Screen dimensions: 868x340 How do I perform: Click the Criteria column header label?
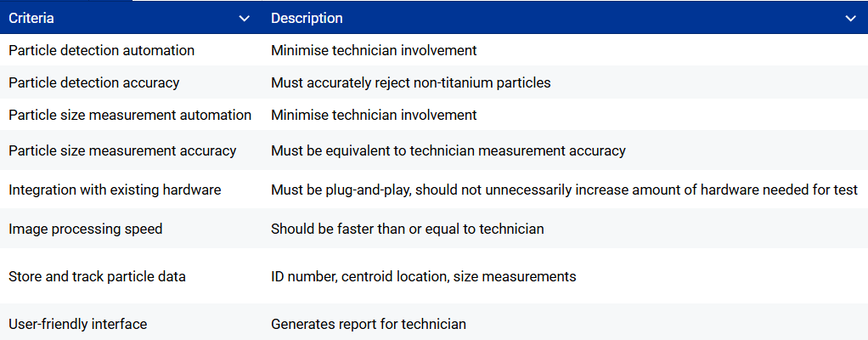32,18
